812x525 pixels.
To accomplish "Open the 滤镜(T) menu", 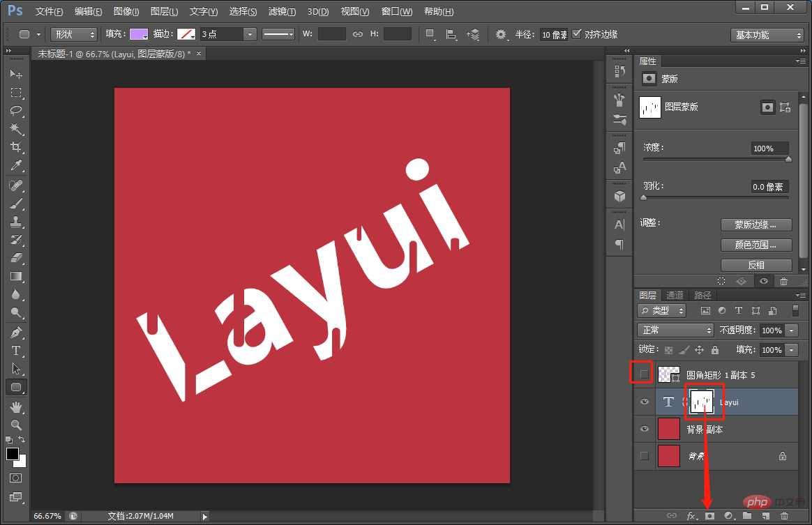I will 283,11.
